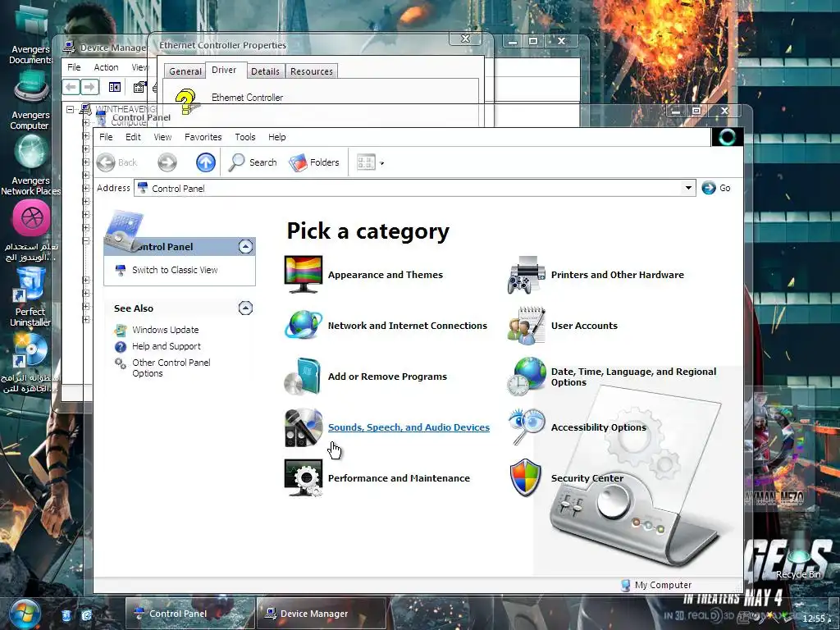
Task: Open Search in the Control Panel toolbar
Action: [253, 162]
